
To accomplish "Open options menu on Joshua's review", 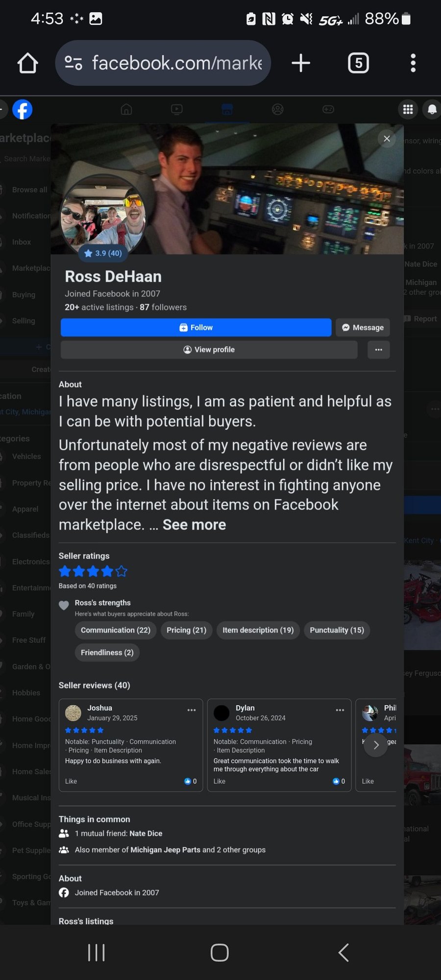I will (x=192, y=710).
